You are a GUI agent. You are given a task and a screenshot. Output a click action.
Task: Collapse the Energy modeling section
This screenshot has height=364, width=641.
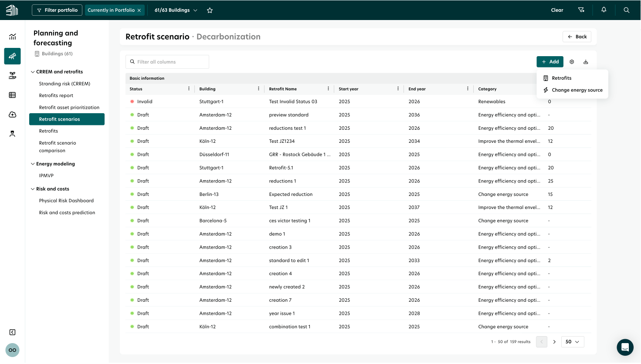coord(33,164)
